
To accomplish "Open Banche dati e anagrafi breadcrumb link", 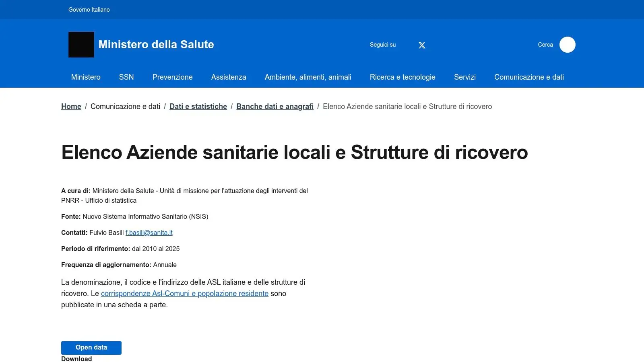I will (x=275, y=106).
